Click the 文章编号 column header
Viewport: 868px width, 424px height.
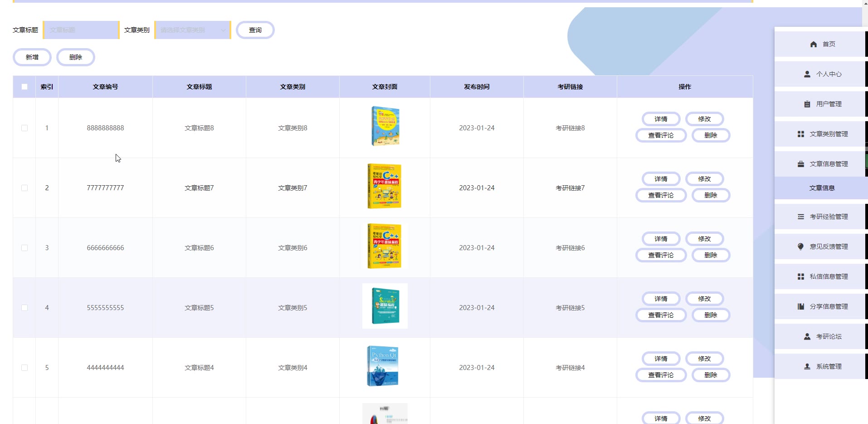[105, 87]
